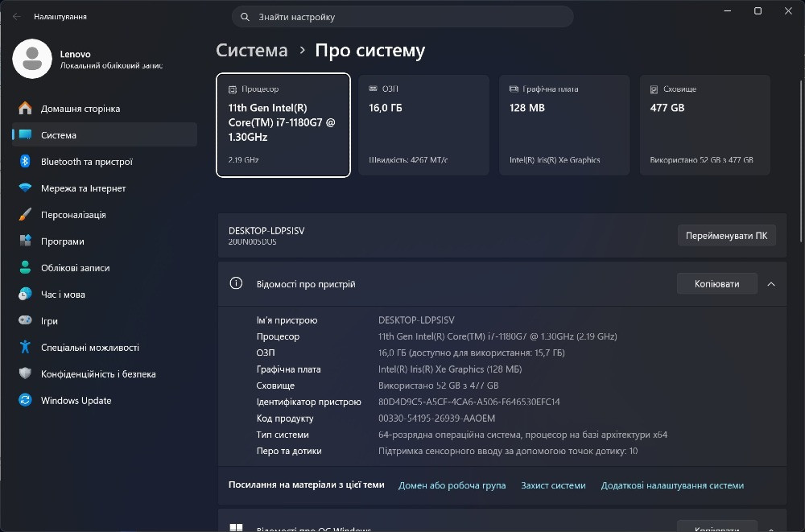Viewport: 805px width, 532px height.
Task: Select Персоналізація in the sidebar
Action: click(105, 215)
